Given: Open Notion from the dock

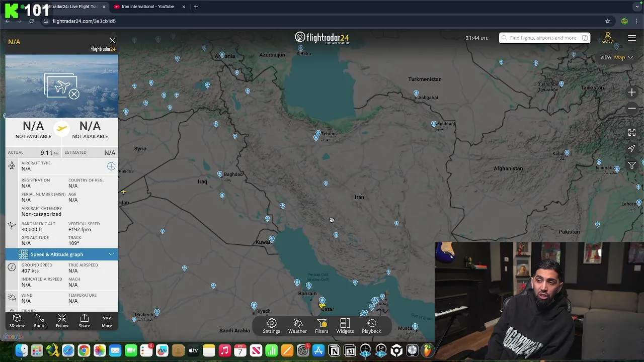Looking at the screenshot, I should point(334,350).
